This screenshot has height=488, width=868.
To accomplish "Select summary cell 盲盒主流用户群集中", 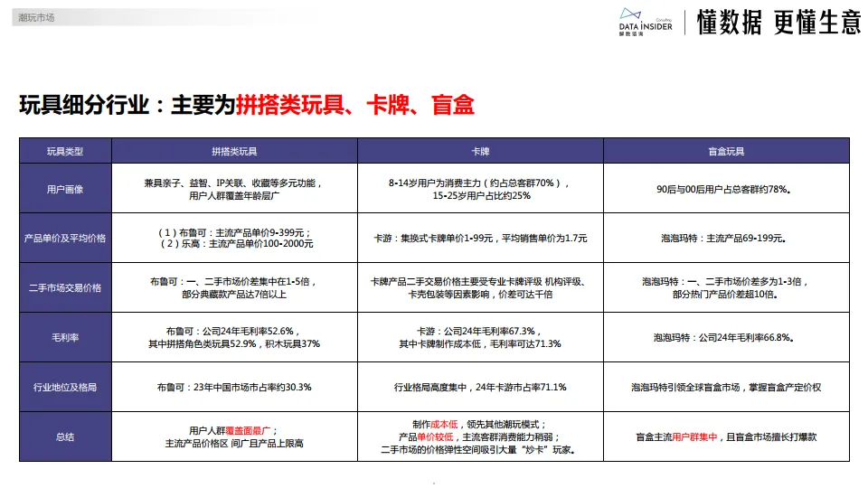I will [x=726, y=436].
